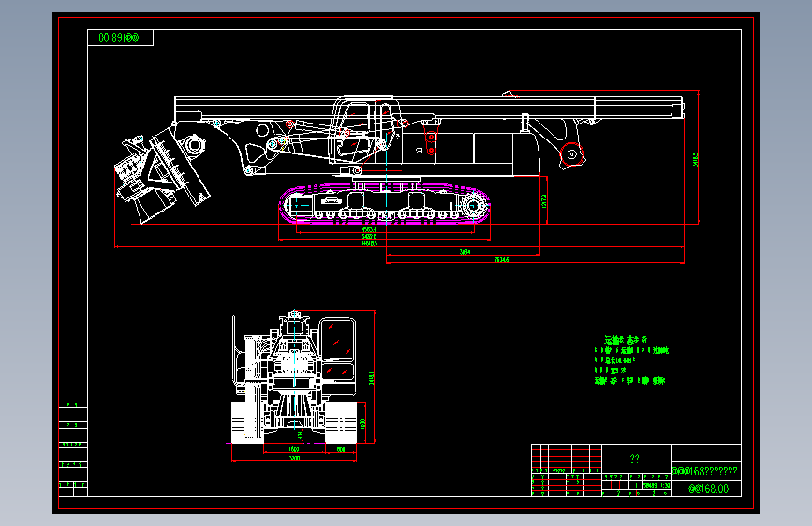The height and width of the screenshot is (526, 812).
Task: Select the mirrored drawing number box at top-left
Action: point(120,37)
